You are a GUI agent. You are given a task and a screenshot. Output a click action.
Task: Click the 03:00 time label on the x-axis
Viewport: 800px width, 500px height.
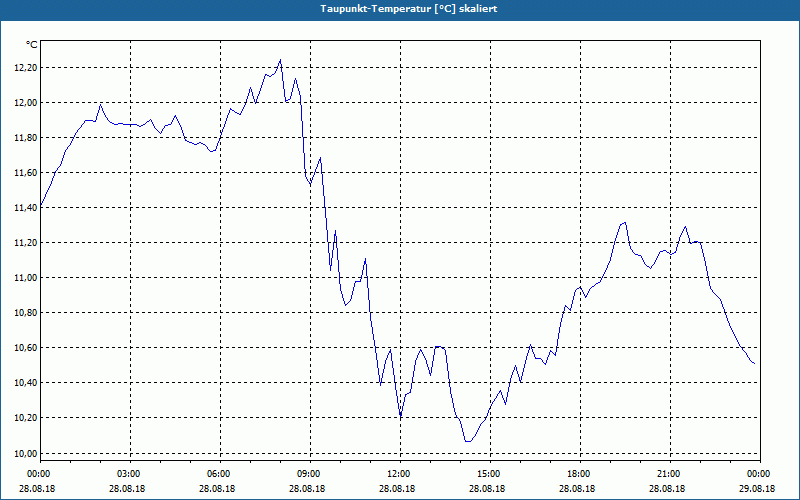[x=131, y=474]
